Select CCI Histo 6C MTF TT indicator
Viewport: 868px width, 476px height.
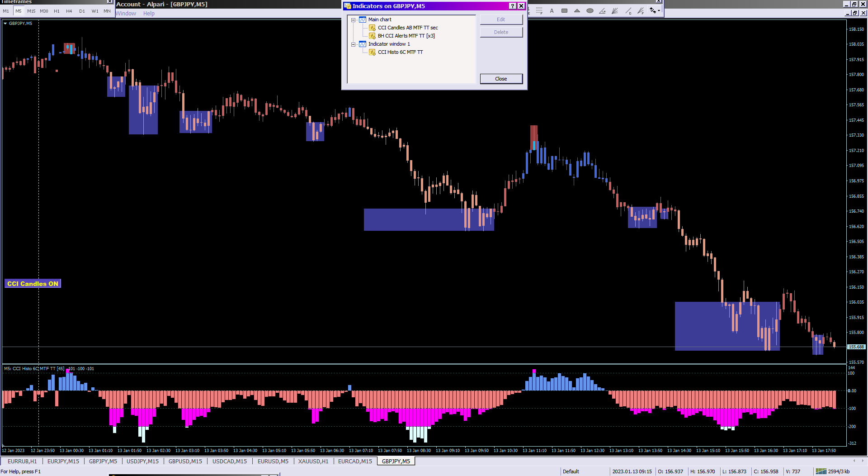(400, 52)
